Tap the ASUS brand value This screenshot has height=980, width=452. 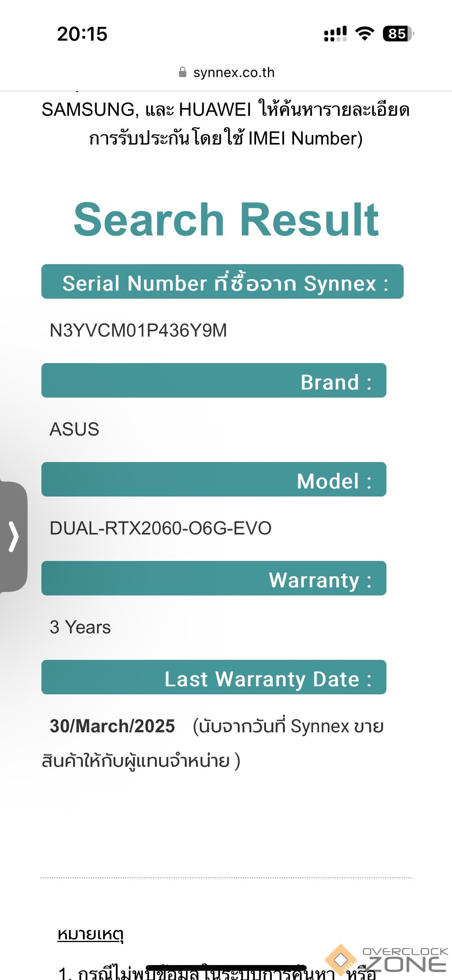pyautogui.click(x=74, y=429)
